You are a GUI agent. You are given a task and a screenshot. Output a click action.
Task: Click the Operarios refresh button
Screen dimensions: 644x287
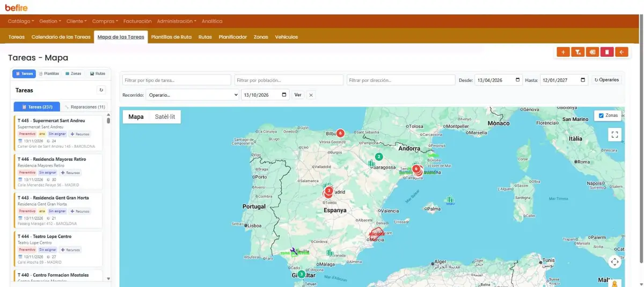pyautogui.click(x=606, y=80)
